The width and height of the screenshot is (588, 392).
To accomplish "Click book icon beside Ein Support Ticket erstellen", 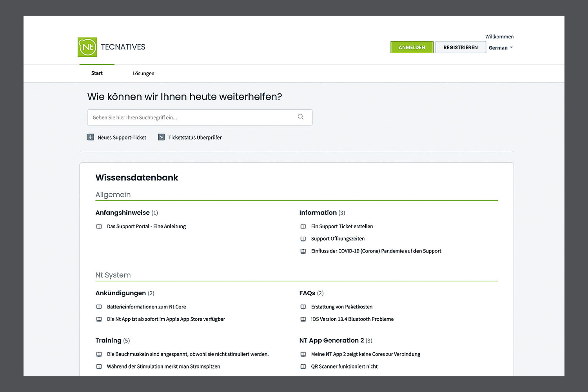I will tap(303, 227).
